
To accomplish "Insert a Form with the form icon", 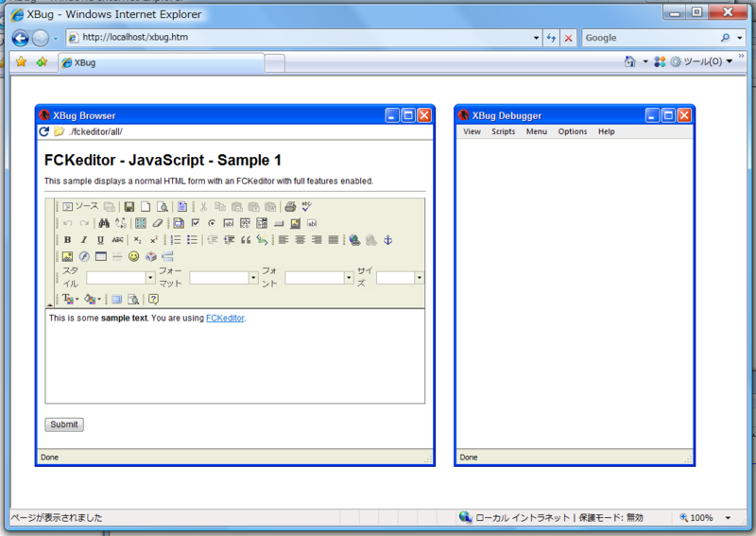I will [x=179, y=223].
